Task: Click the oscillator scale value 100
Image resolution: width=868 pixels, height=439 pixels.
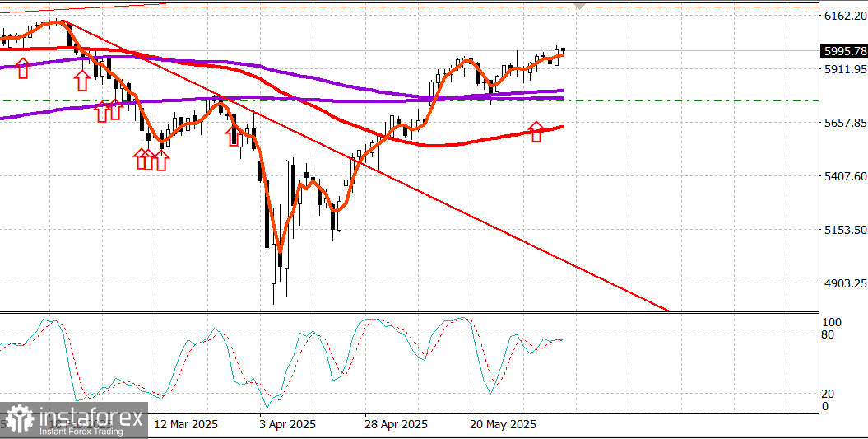Action: point(833,323)
